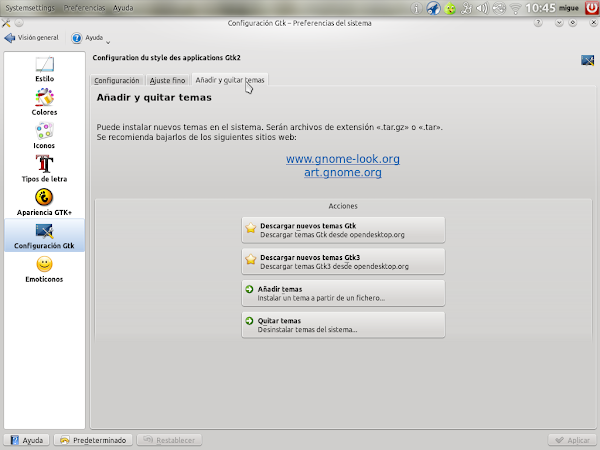
Task: Open the art.gnome.org link
Action: coord(343,173)
